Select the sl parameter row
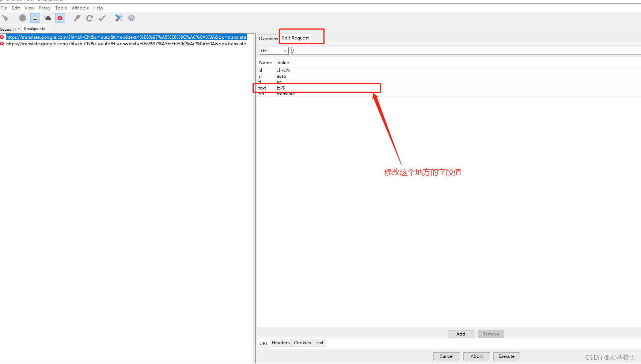The image size is (641, 364). click(x=449, y=76)
